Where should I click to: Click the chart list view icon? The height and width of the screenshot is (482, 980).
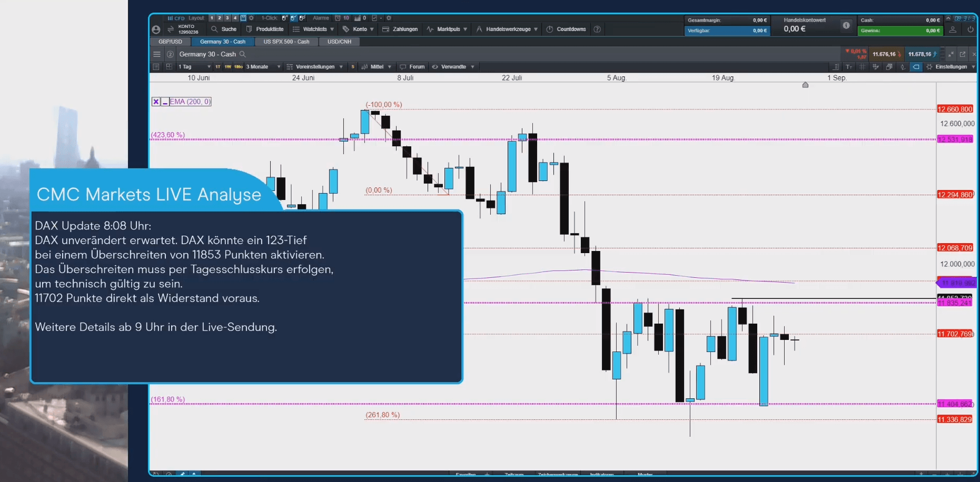coord(156,67)
